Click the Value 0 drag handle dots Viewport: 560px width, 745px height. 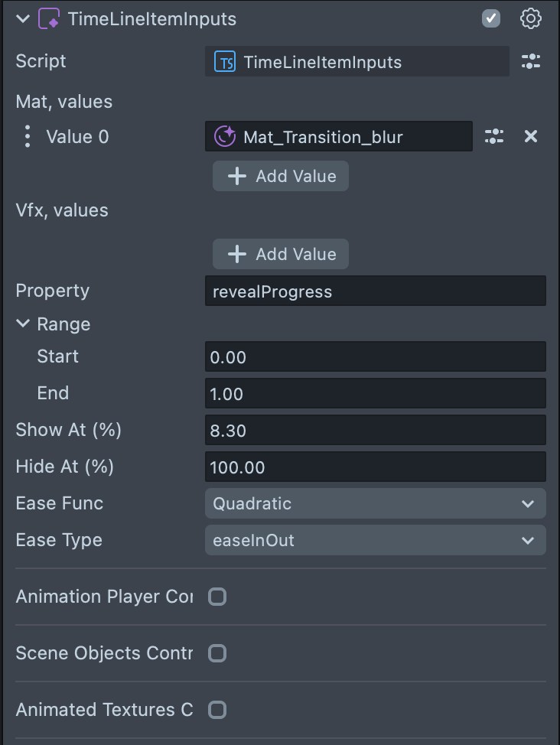tap(28, 137)
